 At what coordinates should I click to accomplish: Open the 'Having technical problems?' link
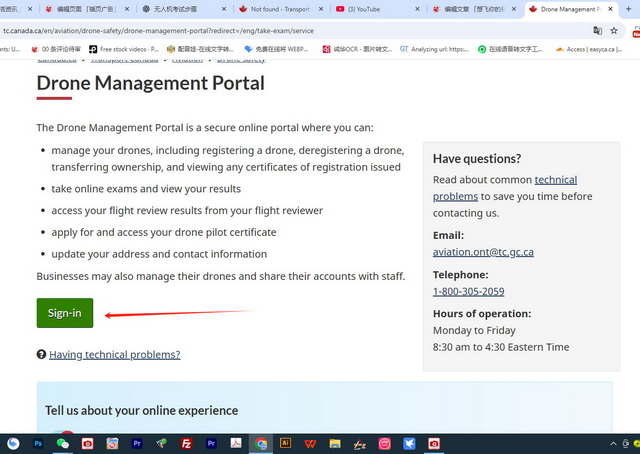(x=114, y=354)
